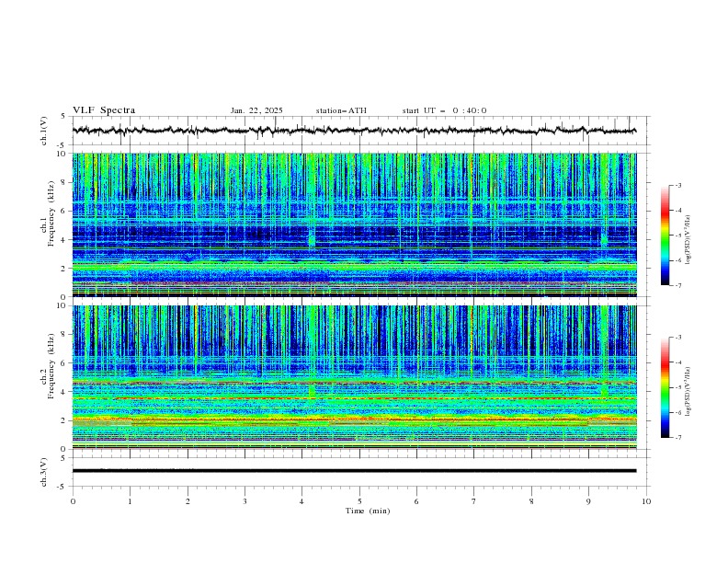Click time axis tick label "3"
Viewport: 728px width, 563px height.
coord(245,501)
